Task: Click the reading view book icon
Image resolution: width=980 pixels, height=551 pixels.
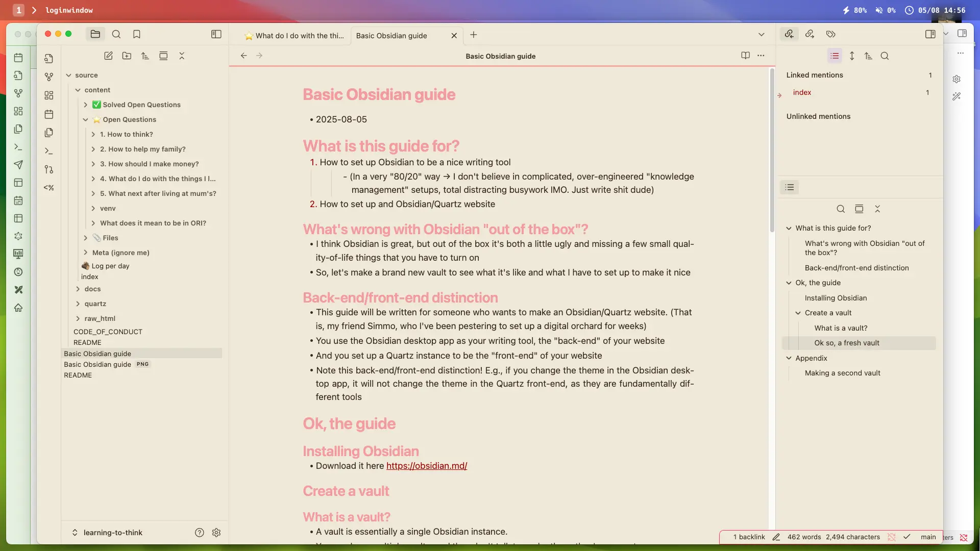Action: [x=745, y=56]
